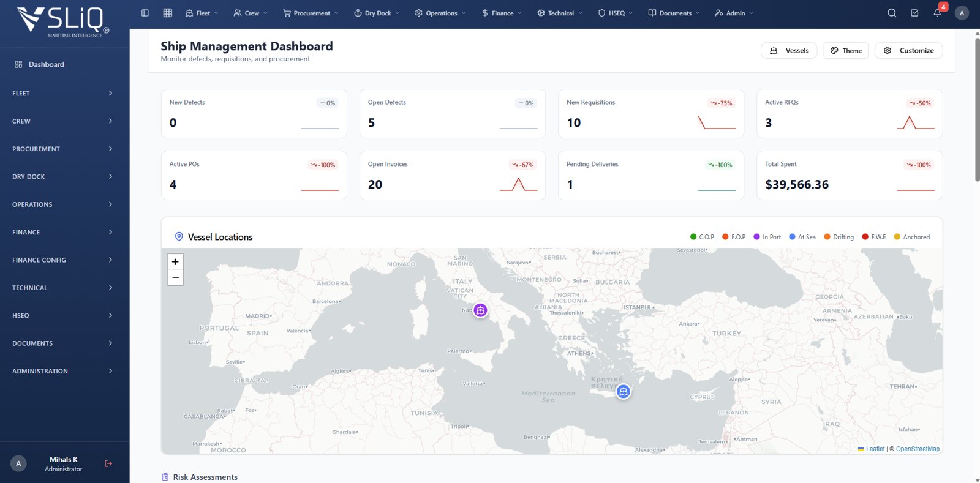
Task: Click the Dashboard grid icon in sidebar
Action: coord(18,64)
